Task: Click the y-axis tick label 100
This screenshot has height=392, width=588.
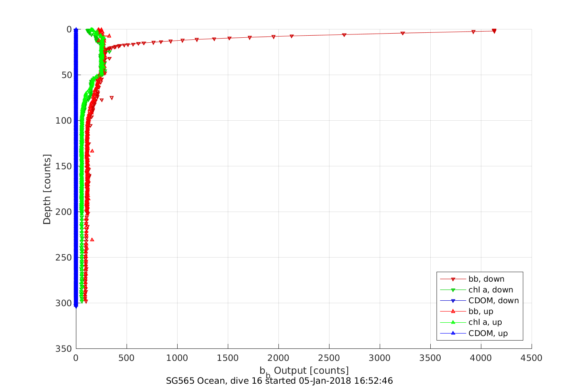Action: [64, 121]
